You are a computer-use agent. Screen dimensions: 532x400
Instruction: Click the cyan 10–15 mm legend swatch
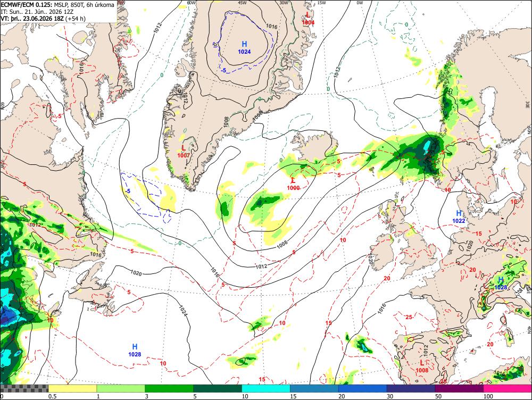266,388
